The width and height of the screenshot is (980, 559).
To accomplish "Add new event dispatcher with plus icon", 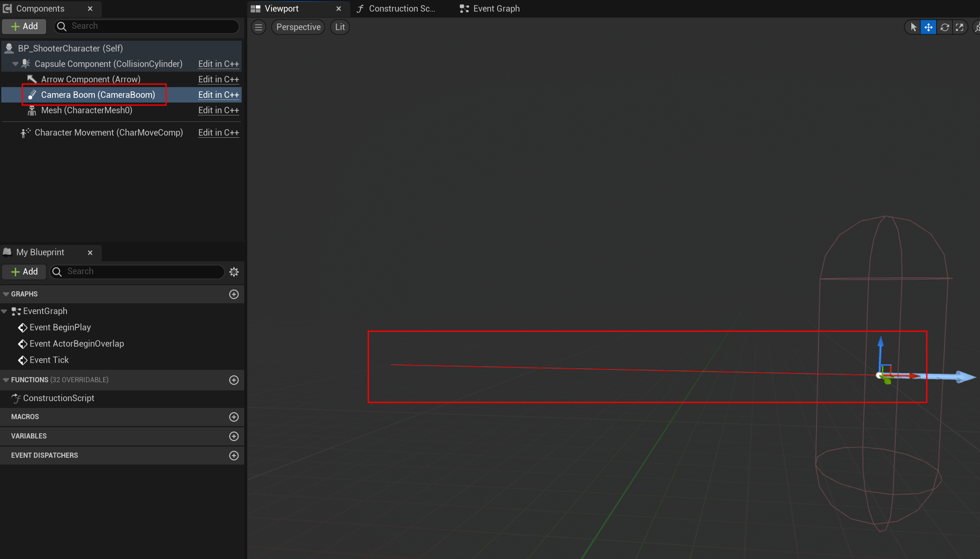I will [x=234, y=456].
